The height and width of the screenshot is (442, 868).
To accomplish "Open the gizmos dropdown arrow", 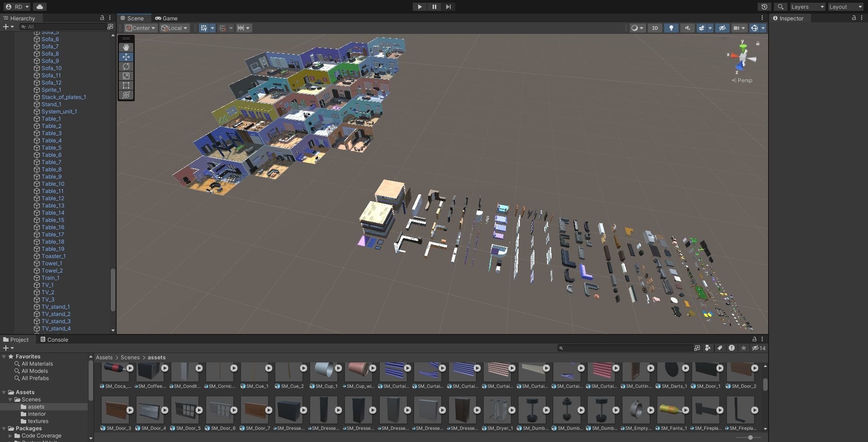I will click(x=763, y=28).
